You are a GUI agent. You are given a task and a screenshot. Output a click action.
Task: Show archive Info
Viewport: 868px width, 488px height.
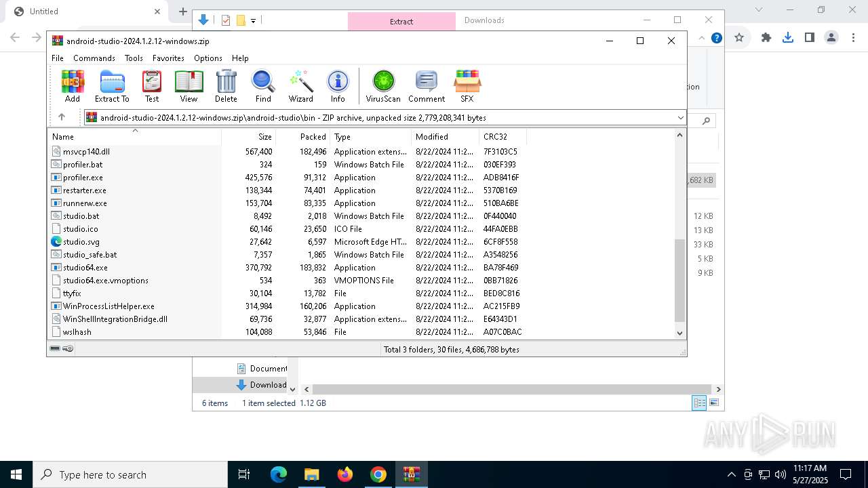tap(338, 86)
